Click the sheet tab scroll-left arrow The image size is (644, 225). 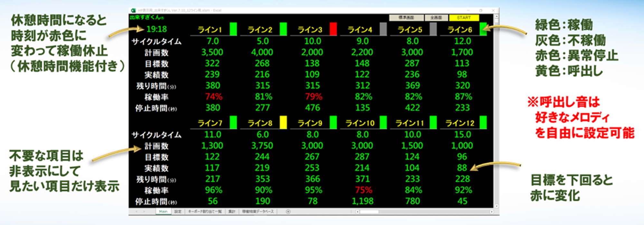137,212
